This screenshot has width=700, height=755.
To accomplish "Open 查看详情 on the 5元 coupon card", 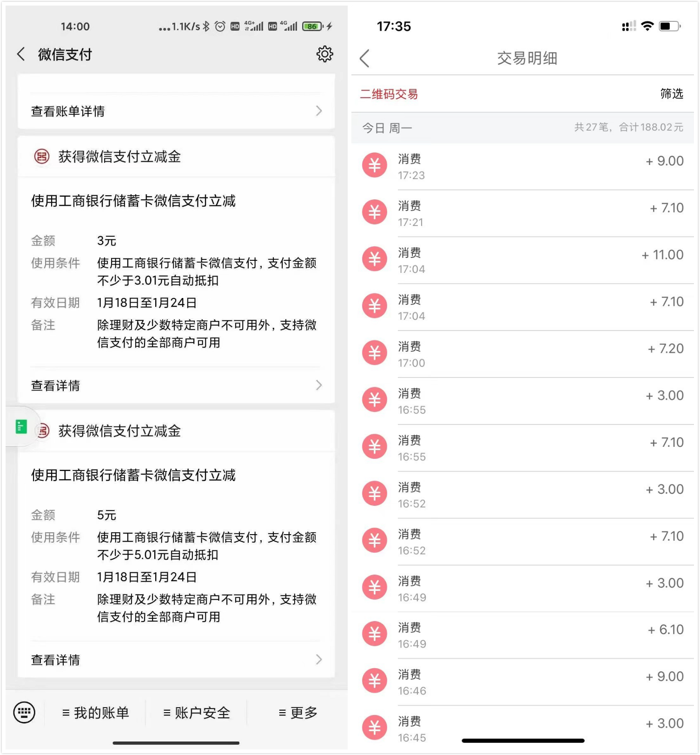I will pyautogui.click(x=176, y=660).
